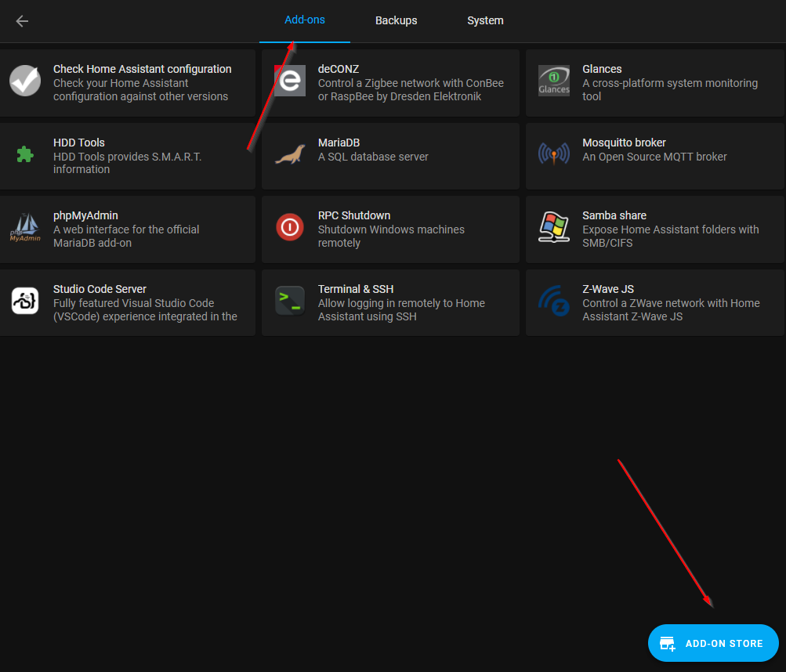Click the HDD Tools green puzzle icon
This screenshot has height=672, width=786.
pyautogui.click(x=25, y=154)
